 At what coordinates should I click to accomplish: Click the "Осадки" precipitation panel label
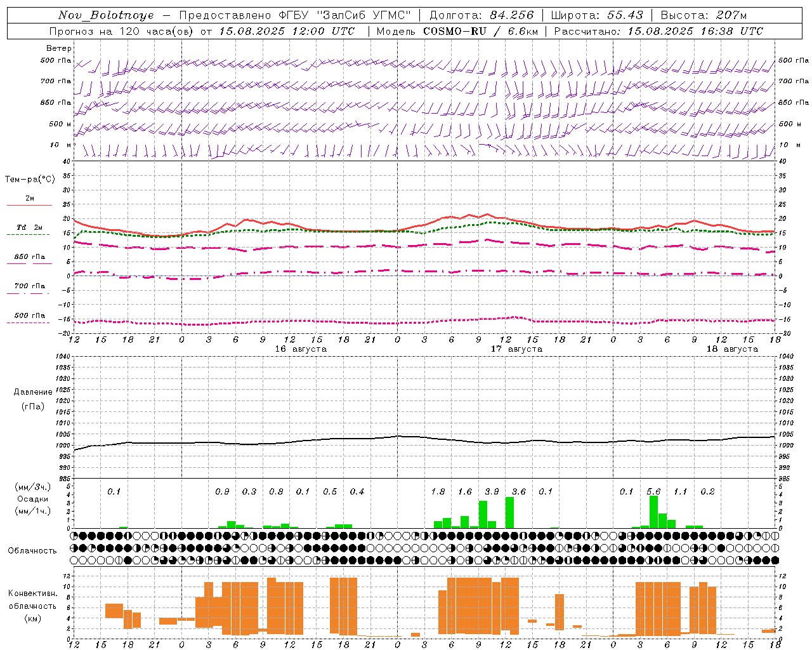32,499
